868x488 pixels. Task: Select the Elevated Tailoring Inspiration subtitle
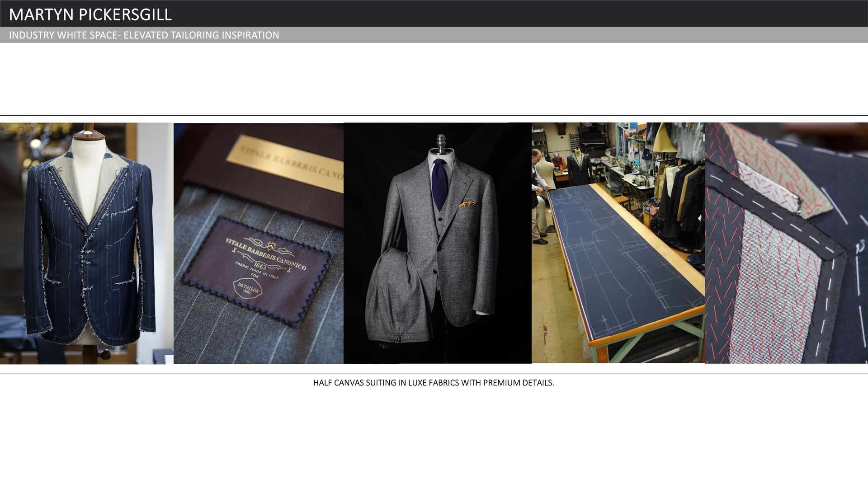(x=144, y=35)
